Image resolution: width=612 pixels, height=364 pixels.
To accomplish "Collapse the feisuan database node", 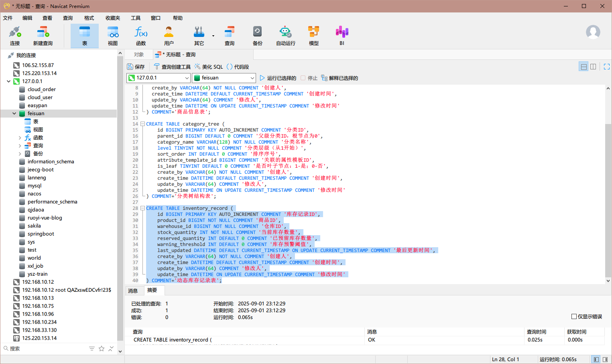I will click(x=14, y=114).
